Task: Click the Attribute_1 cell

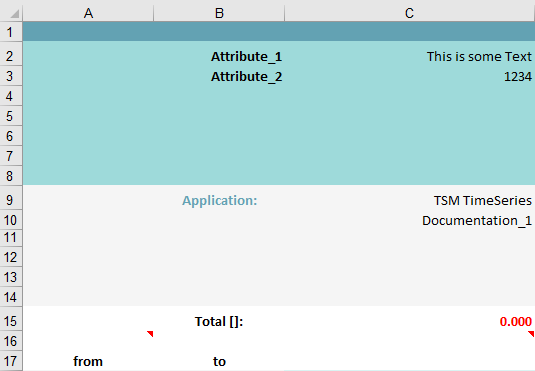Action: [219, 56]
